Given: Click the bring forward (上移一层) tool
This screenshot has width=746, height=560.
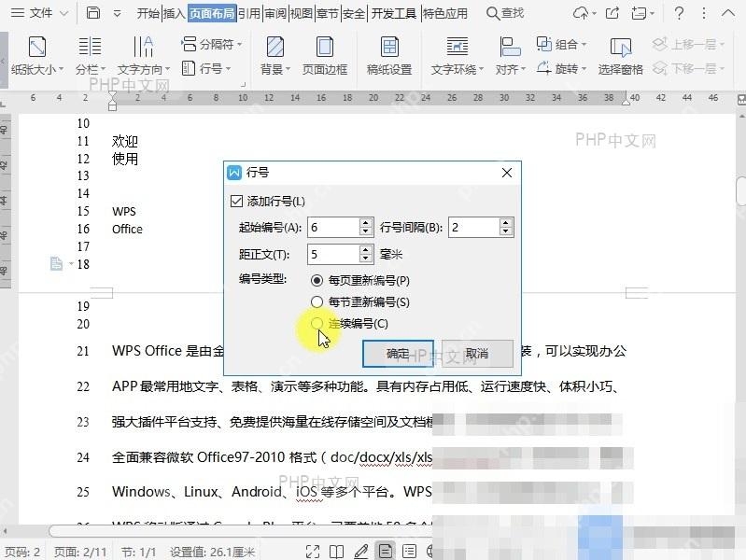Looking at the screenshot, I should [x=688, y=44].
